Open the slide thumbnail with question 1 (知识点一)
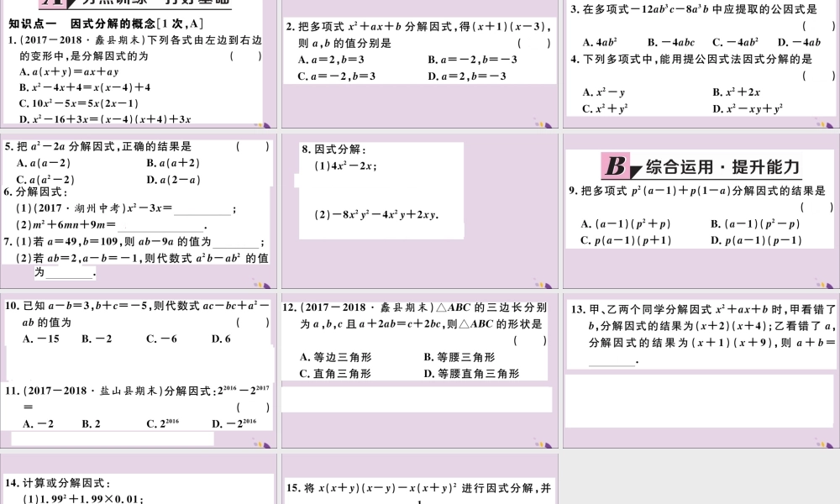This screenshot has width=840, height=504. 139,64
